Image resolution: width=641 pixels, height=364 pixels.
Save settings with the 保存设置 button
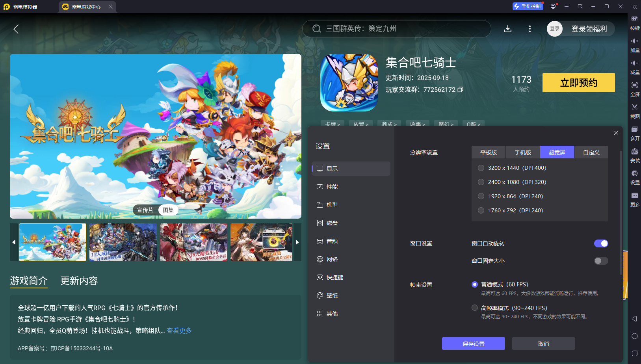click(x=473, y=343)
